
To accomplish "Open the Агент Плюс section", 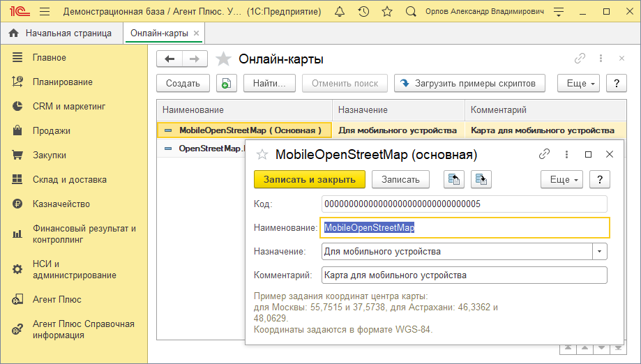I will pos(56,299).
